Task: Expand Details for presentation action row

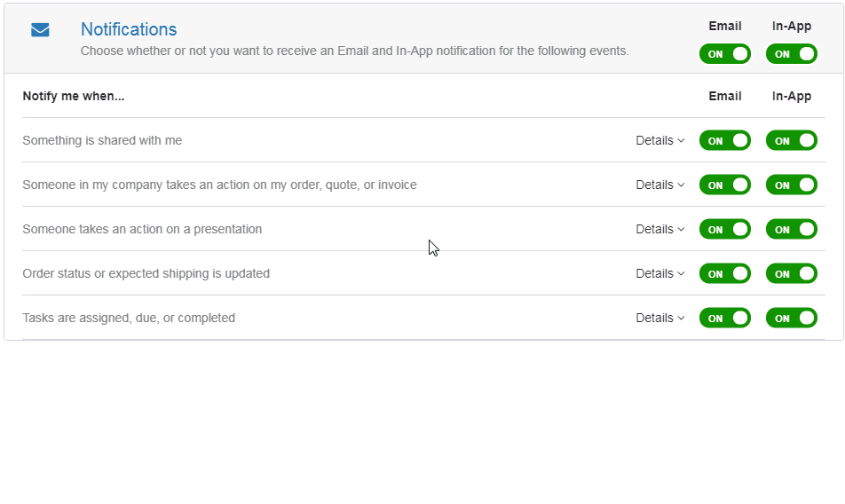Action: pos(660,230)
